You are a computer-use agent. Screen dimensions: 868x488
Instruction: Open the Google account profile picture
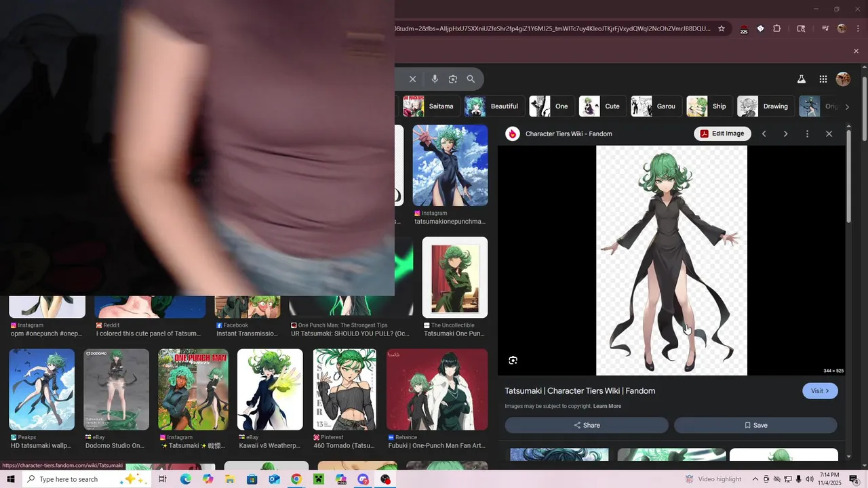click(x=844, y=79)
